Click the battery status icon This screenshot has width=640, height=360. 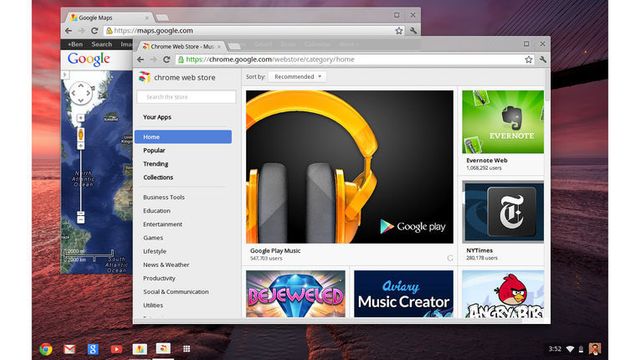[x=581, y=349]
